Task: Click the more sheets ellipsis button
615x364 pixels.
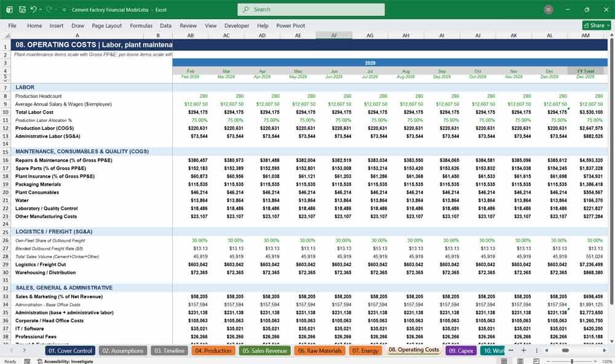Action: [510, 350]
